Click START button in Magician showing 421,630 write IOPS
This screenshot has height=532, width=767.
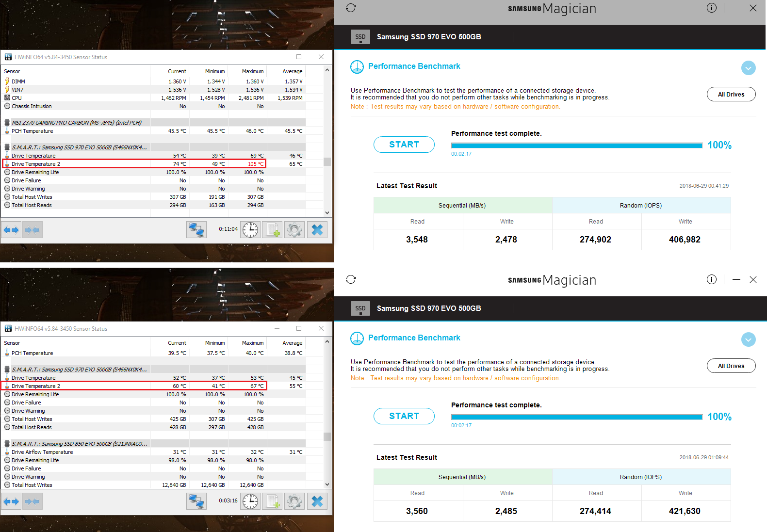pos(404,416)
